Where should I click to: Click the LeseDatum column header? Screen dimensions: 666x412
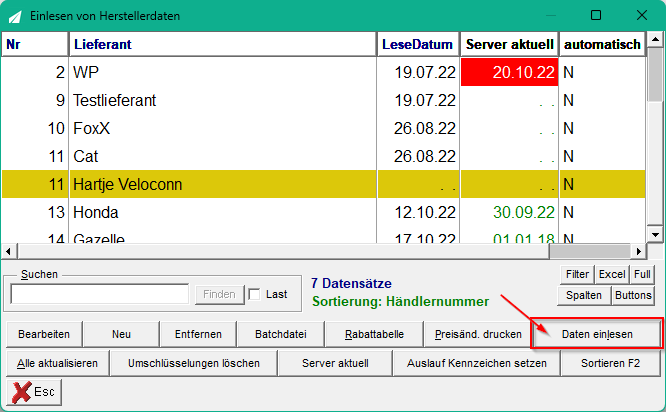point(418,44)
